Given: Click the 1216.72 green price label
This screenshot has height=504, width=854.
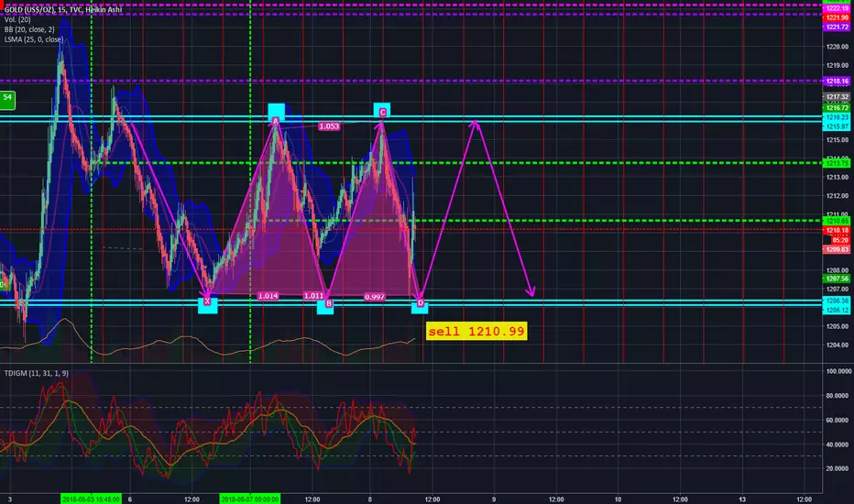Looking at the screenshot, I should (837, 108).
